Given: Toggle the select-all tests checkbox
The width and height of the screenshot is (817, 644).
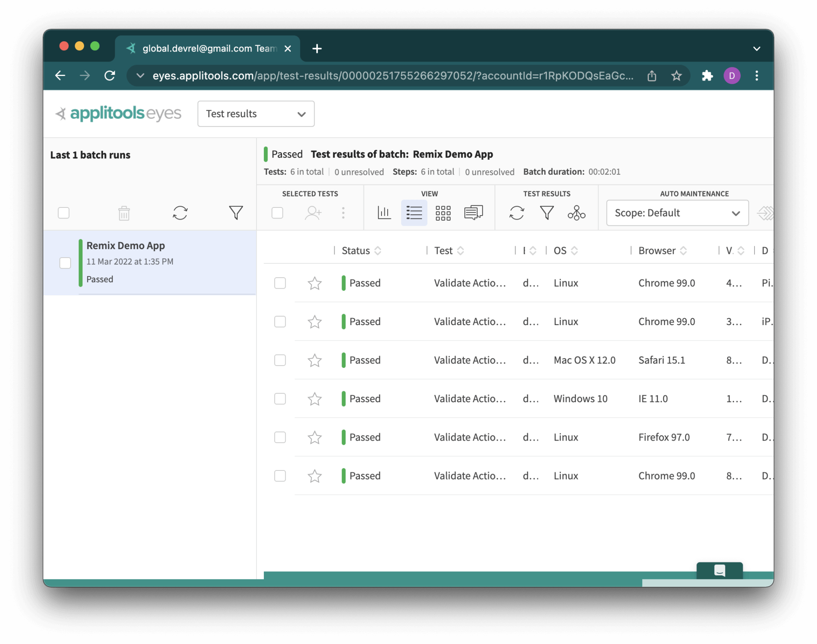Looking at the screenshot, I should tap(277, 213).
